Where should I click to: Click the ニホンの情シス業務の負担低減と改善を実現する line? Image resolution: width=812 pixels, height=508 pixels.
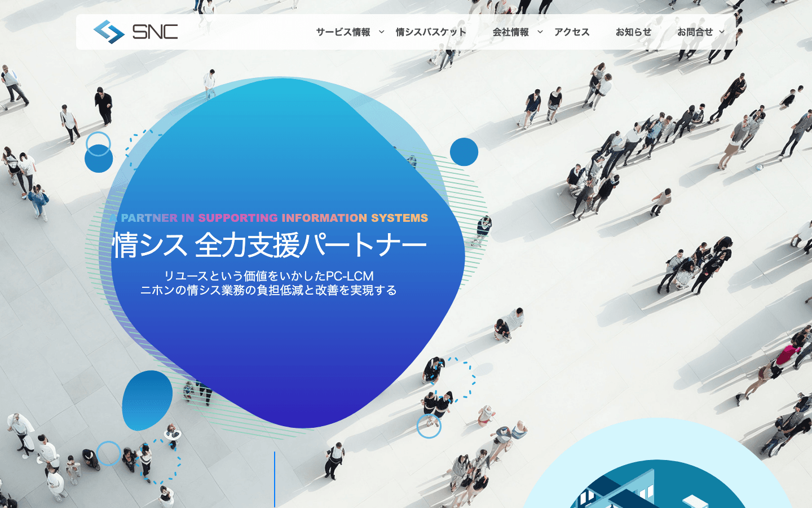tap(269, 290)
